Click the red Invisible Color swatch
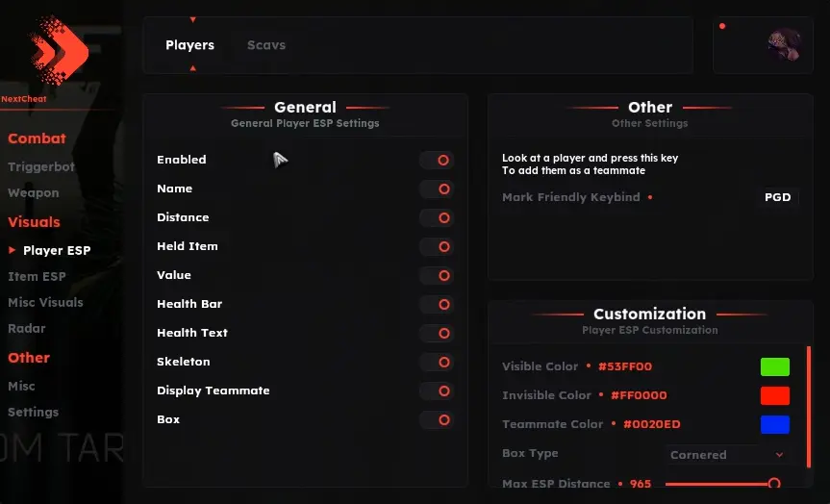The height and width of the screenshot is (504, 830). pos(774,395)
